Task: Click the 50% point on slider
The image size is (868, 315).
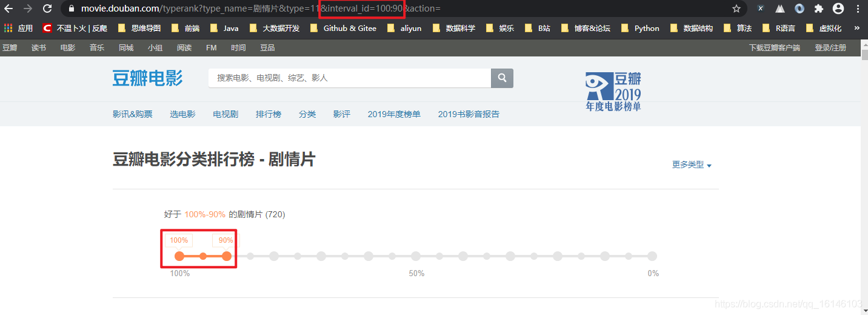Action: pyautogui.click(x=416, y=256)
